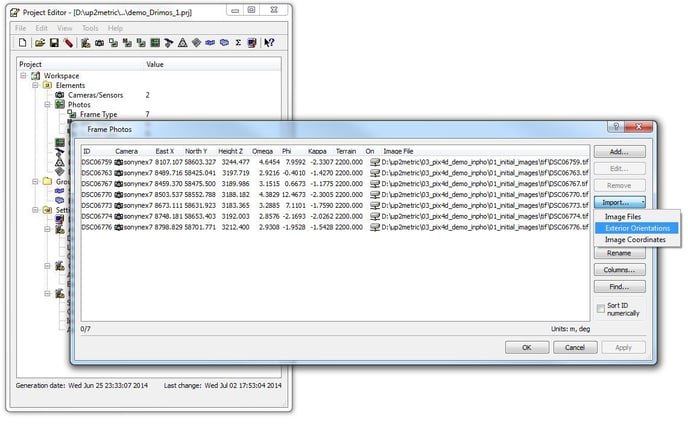Open the Columns dialog button
688x427 pixels.
(619, 269)
